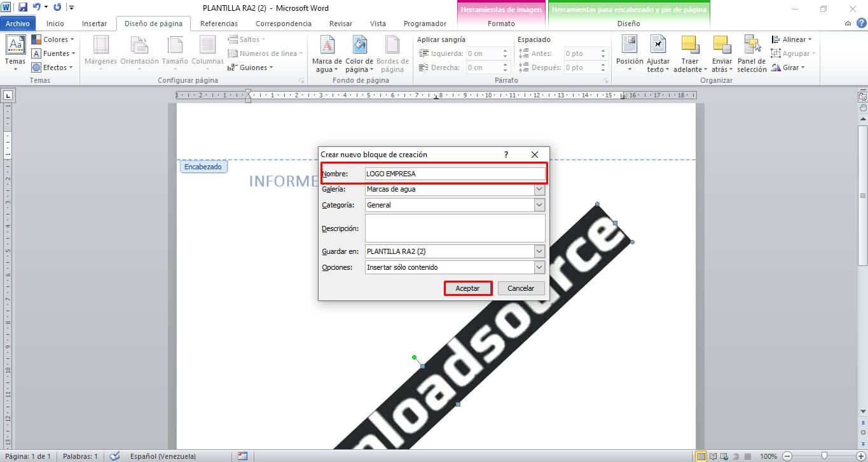This screenshot has height=462, width=868.
Task: Click the tab selector at ruler corner
Action: 8,95
